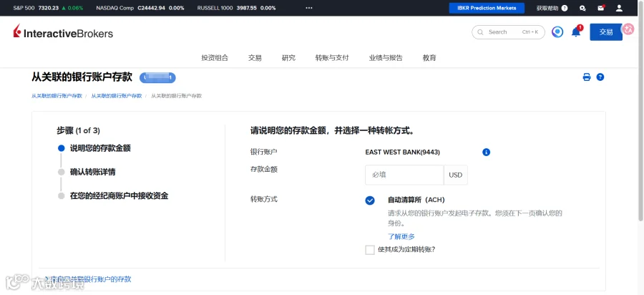
Task: Open the 教育 menu
Action: pos(429,58)
